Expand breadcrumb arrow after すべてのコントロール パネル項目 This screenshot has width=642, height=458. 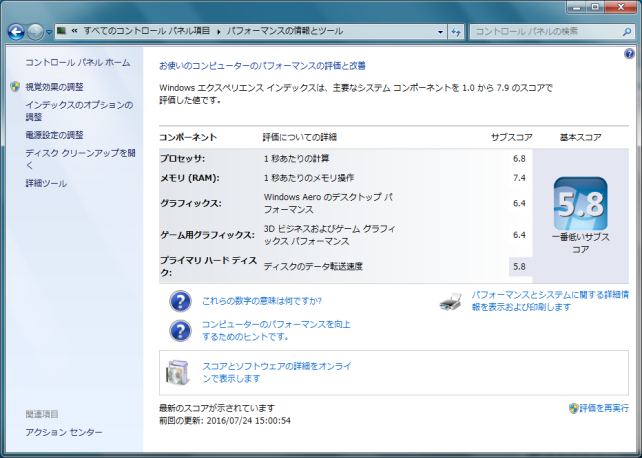click(219, 32)
